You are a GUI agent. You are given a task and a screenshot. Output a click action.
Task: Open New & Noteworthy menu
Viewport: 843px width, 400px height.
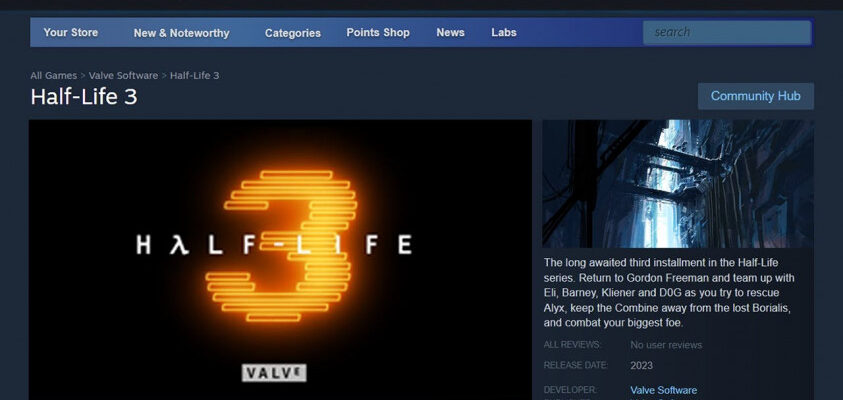pyautogui.click(x=181, y=33)
